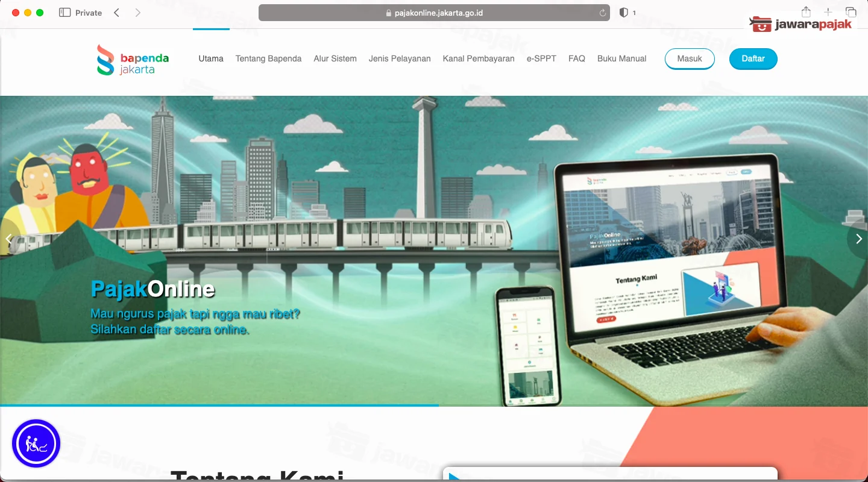Open Buku Manual
This screenshot has width=868, height=482.
point(621,58)
